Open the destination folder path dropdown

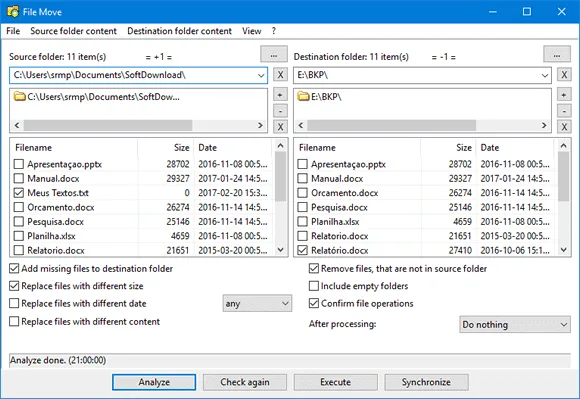[x=544, y=75]
